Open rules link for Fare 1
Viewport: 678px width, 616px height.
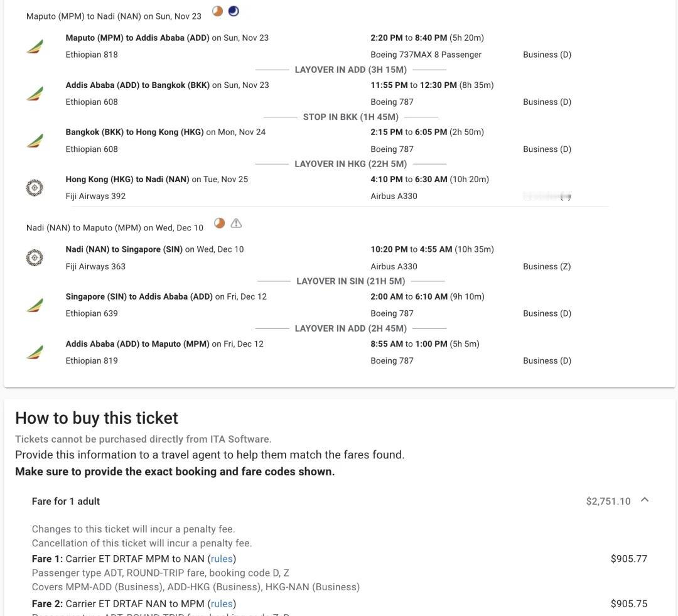(x=222, y=559)
